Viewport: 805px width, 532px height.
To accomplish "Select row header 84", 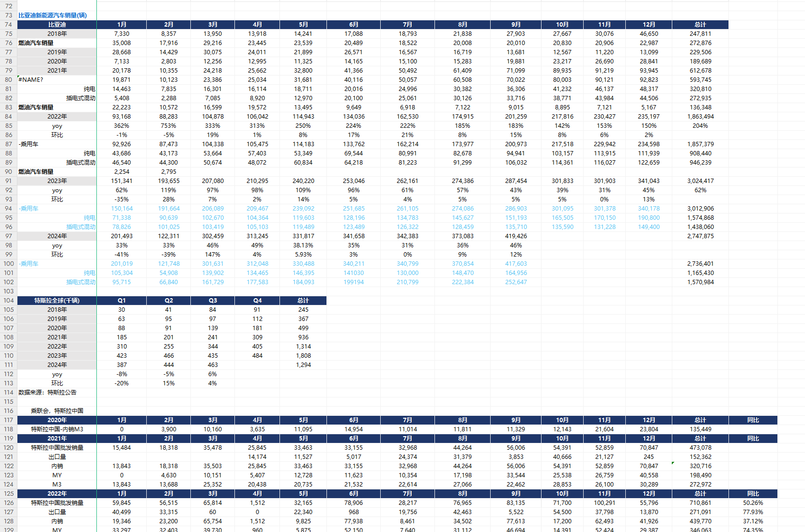I will point(9,117).
